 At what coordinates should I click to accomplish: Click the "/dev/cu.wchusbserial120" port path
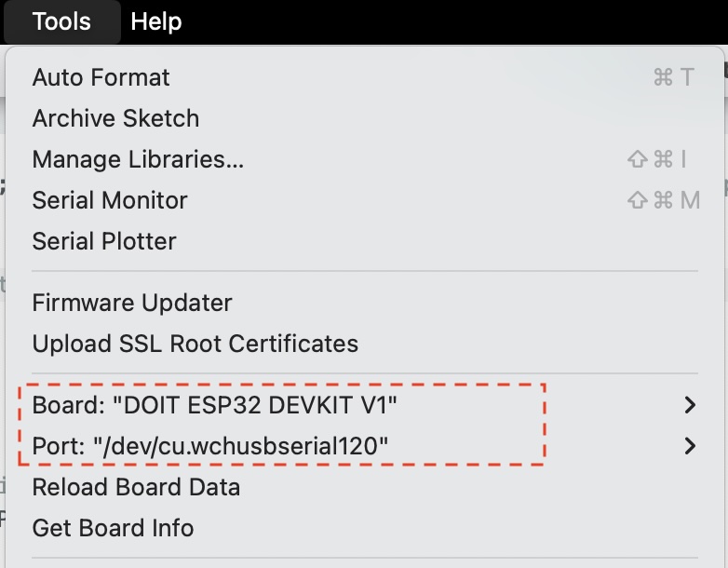(240, 446)
